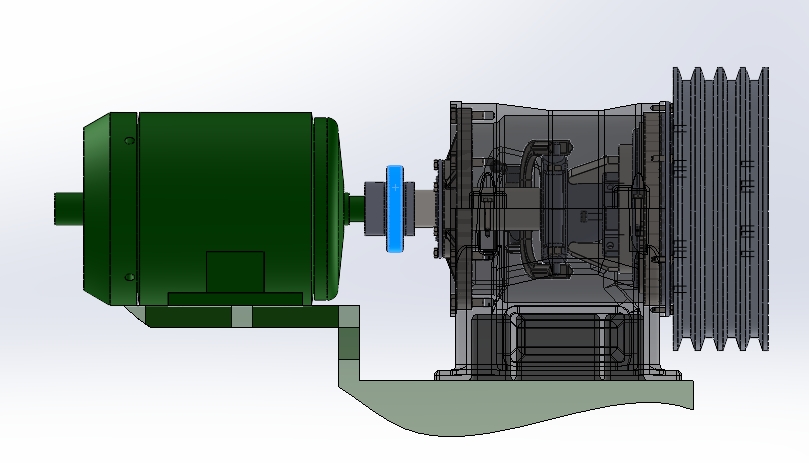Select the motor's rounded front end cap
The height and width of the screenshot is (463, 809).
pyautogui.click(x=327, y=209)
